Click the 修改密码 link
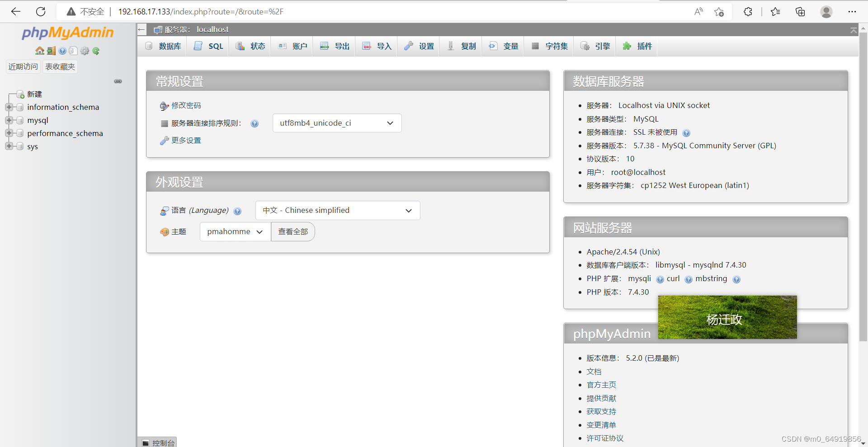The image size is (868, 447). (x=186, y=106)
